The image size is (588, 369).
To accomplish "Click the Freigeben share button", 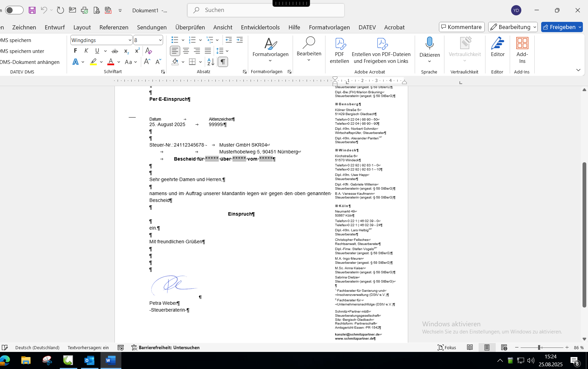I will click(x=559, y=27).
